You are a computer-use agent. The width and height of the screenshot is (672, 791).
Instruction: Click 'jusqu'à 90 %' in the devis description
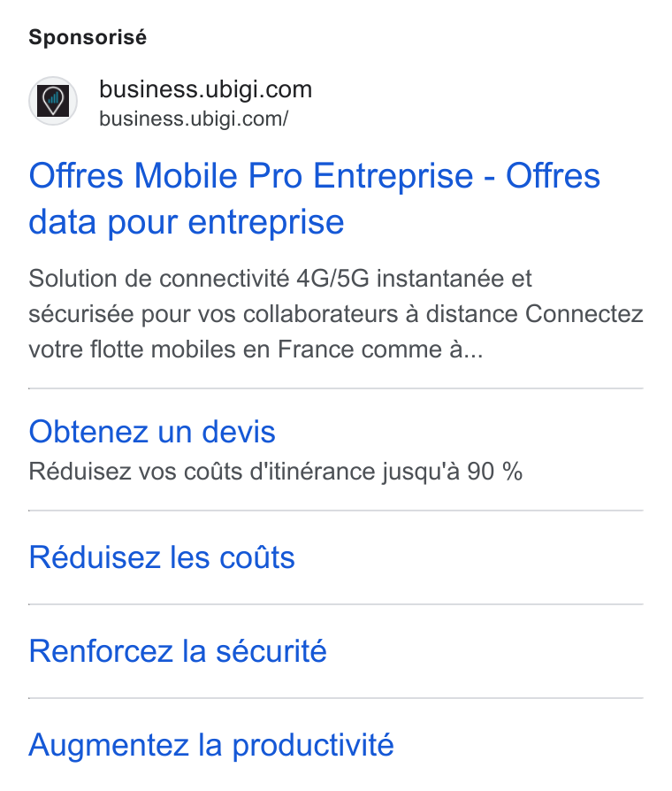tap(452, 472)
